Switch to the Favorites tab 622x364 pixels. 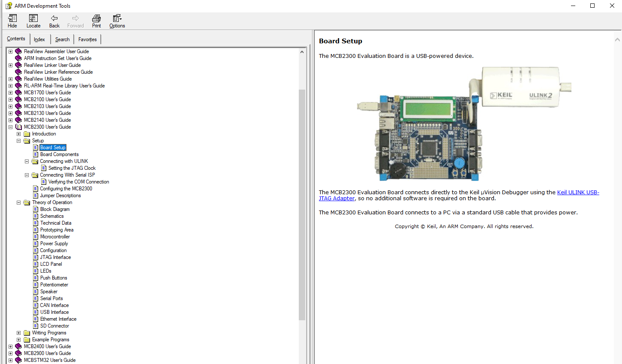[87, 39]
